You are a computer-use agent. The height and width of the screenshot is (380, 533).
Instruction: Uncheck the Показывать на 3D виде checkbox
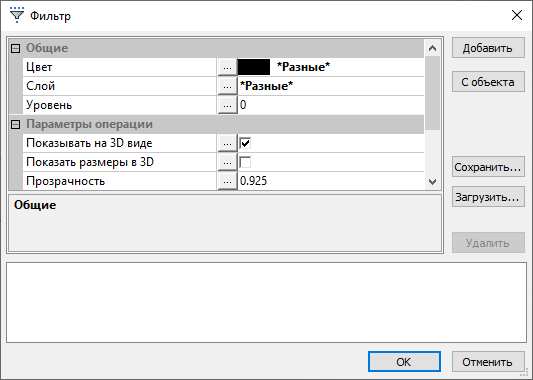click(x=245, y=143)
